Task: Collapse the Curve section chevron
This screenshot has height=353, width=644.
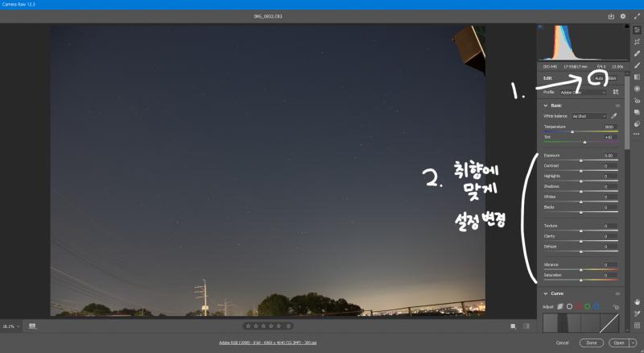Action: pos(546,293)
